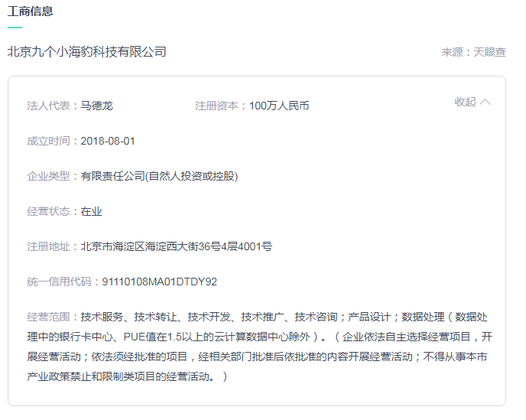Click company type 有限责任公司(自然人投资或控股)

click(159, 176)
